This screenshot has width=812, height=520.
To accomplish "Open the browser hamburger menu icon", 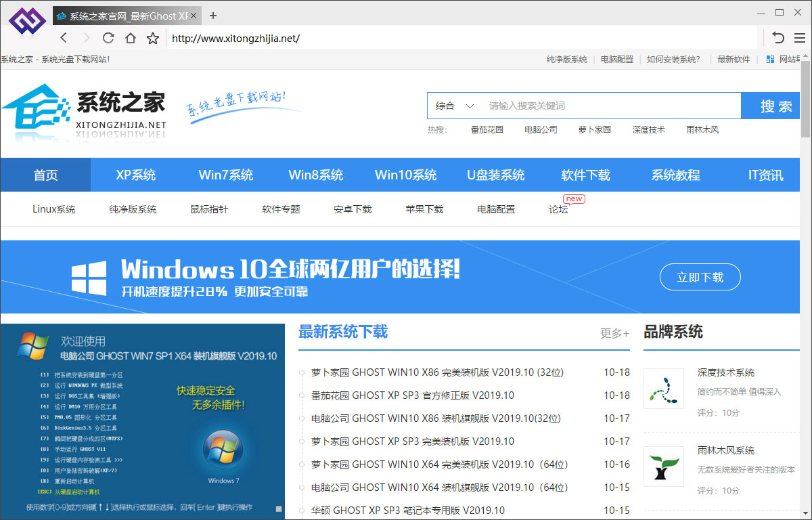I will click(x=799, y=39).
